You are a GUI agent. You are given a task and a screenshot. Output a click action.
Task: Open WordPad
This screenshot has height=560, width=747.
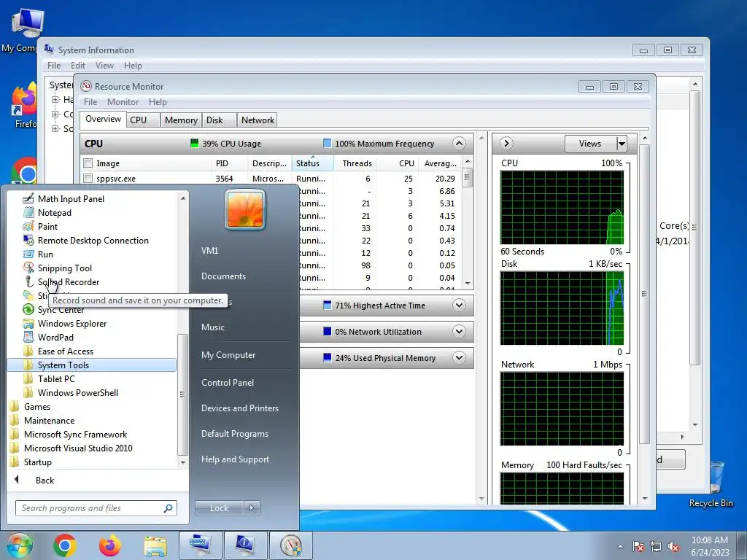(55, 337)
